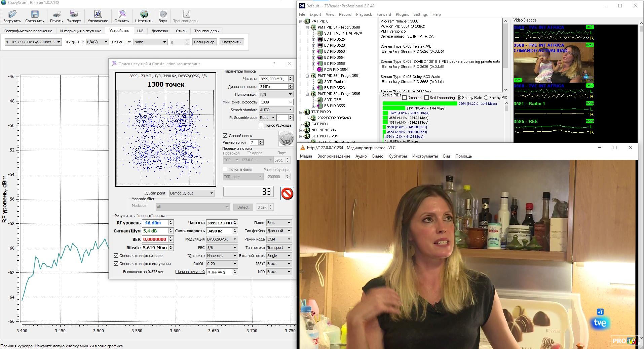Select the Sort by PID radio button
Viewport: 644px width, 349px height.
486,98
